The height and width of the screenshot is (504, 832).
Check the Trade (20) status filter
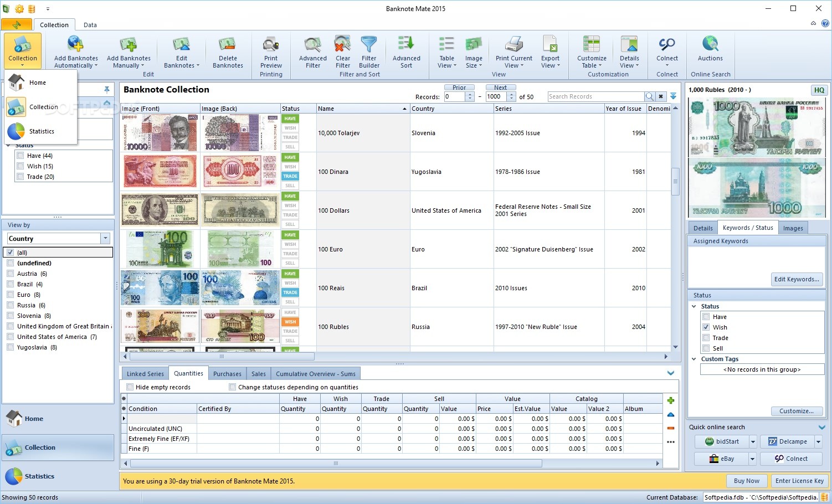point(20,177)
